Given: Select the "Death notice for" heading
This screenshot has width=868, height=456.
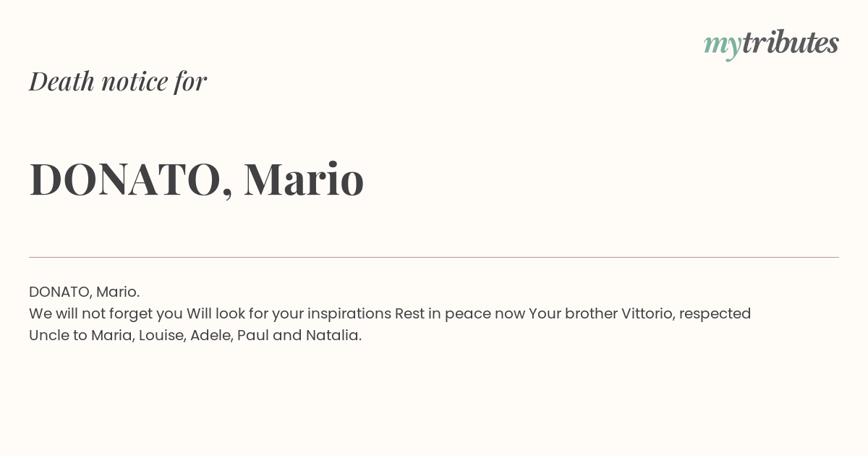Looking at the screenshot, I should click(x=118, y=82).
